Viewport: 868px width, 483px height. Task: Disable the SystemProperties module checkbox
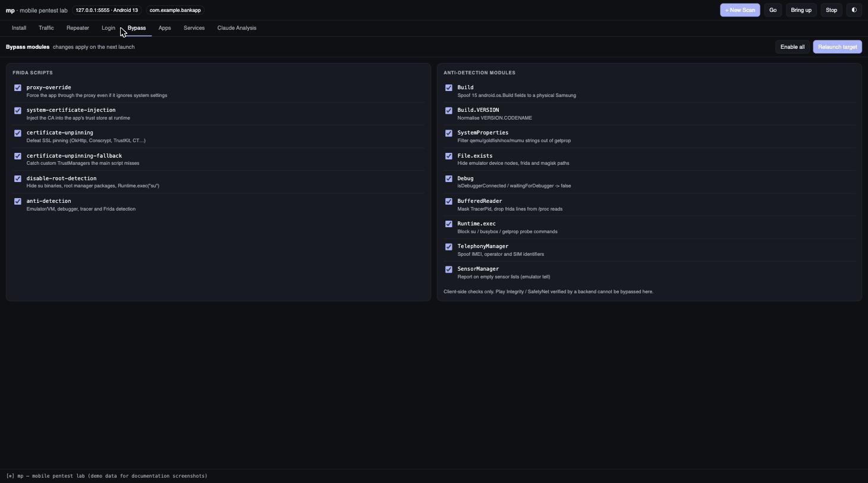coord(449,133)
